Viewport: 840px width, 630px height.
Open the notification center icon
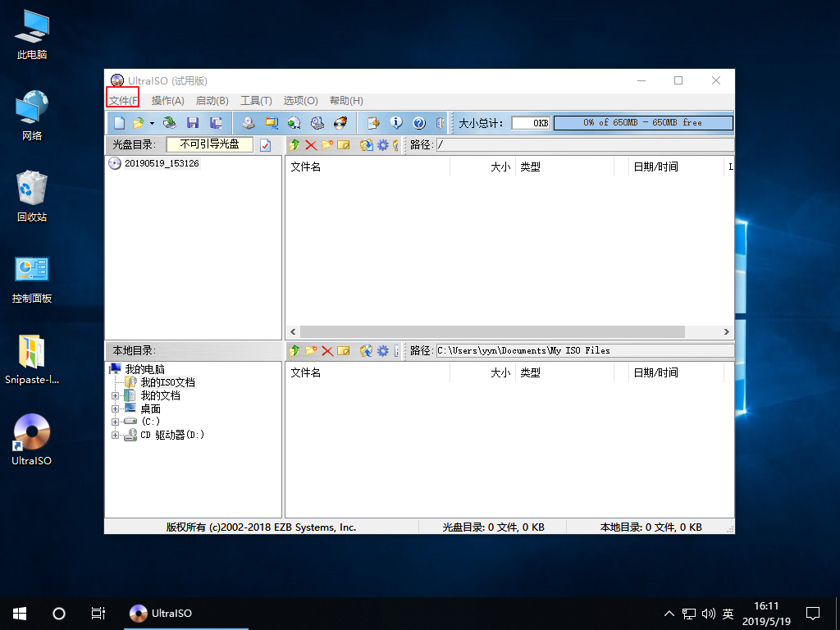pos(813,614)
